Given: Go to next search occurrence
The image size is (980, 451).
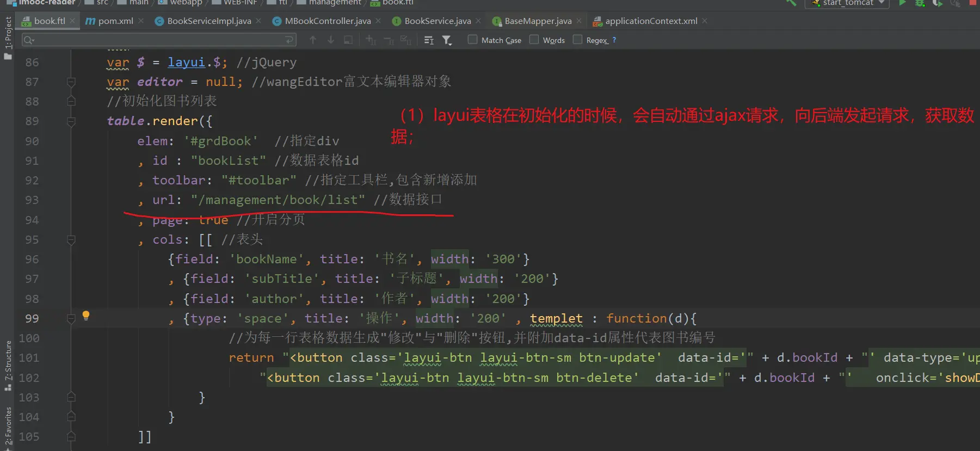Looking at the screenshot, I should (x=331, y=40).
